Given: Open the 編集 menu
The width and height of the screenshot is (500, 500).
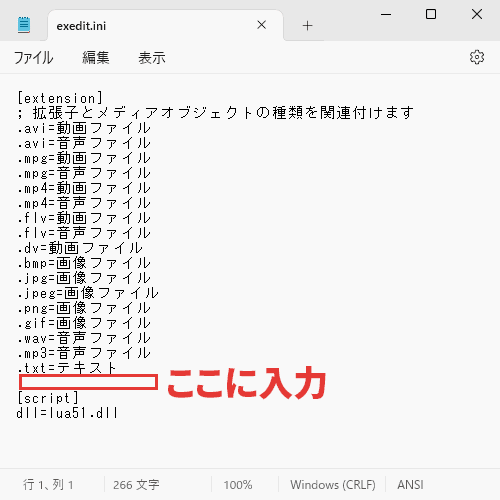Looking at the screenshot, I should click(x=96, y=58).
